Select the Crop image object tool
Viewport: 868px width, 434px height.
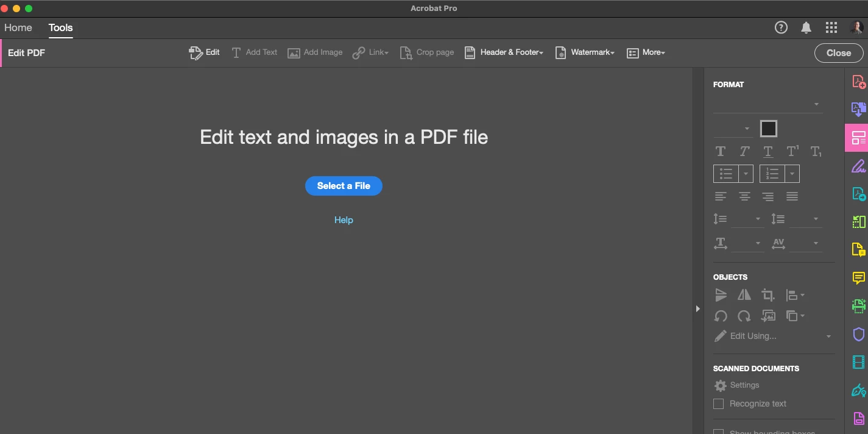(x=768, y=295)
